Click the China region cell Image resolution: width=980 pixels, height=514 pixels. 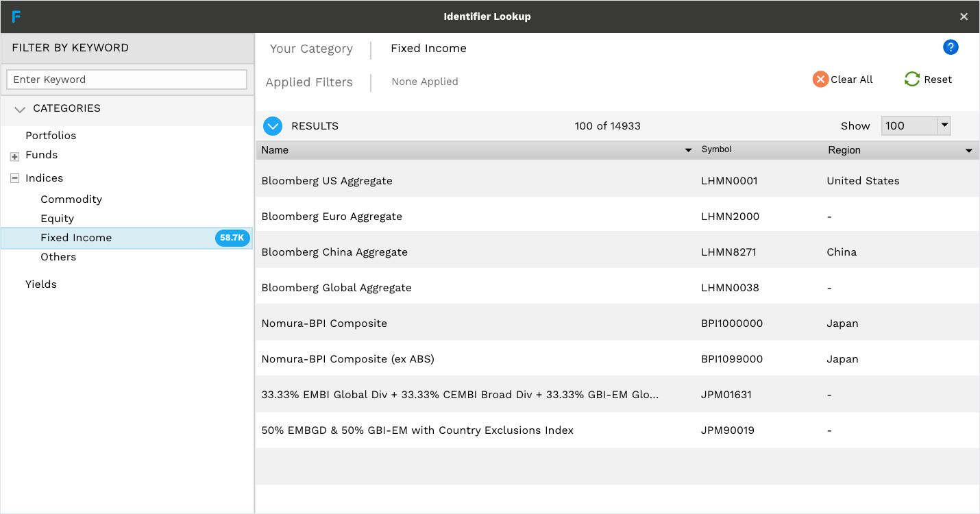[842, 252]
